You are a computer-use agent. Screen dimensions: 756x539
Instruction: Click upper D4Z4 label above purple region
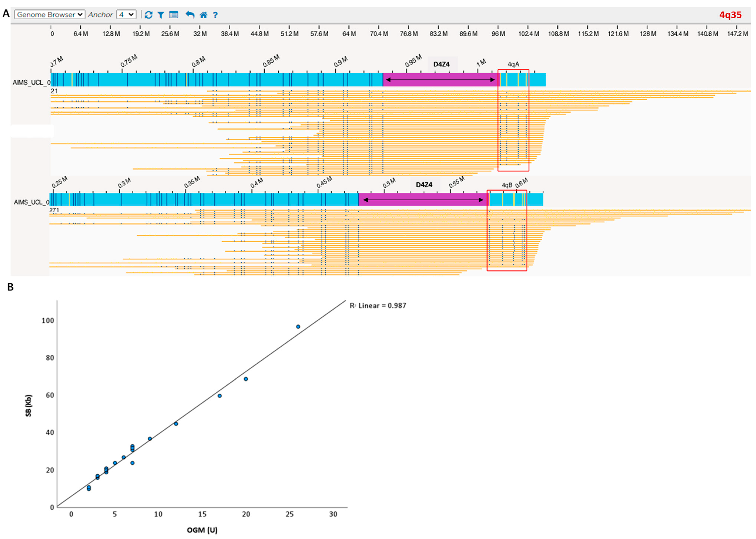pos(441,64)
